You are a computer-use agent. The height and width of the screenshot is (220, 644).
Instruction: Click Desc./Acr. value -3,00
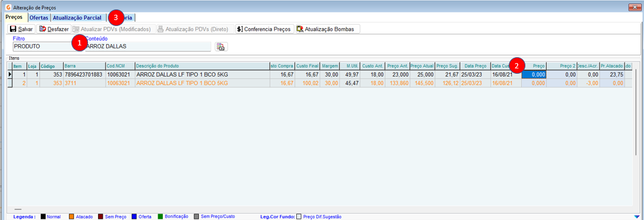point(588,83)
